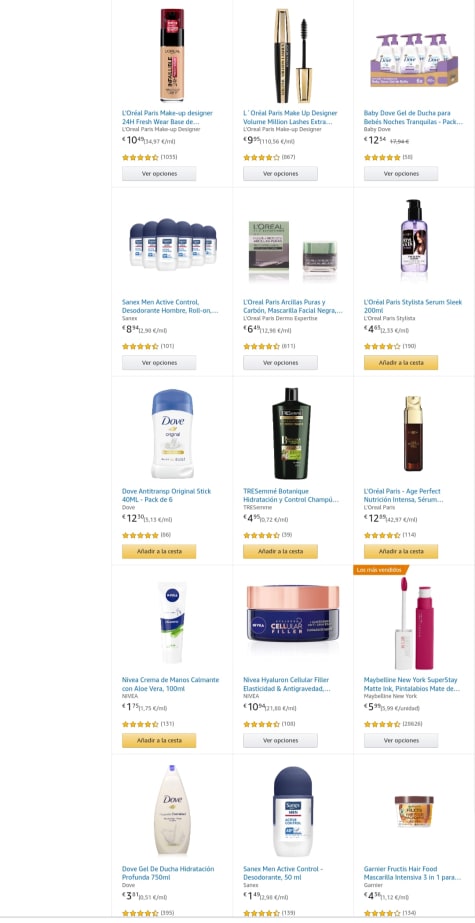Viewport: 475px width, 923px height.
Task: Click star rating of L'Oréal Age Perfect serum
Action: tap(382, 535)
